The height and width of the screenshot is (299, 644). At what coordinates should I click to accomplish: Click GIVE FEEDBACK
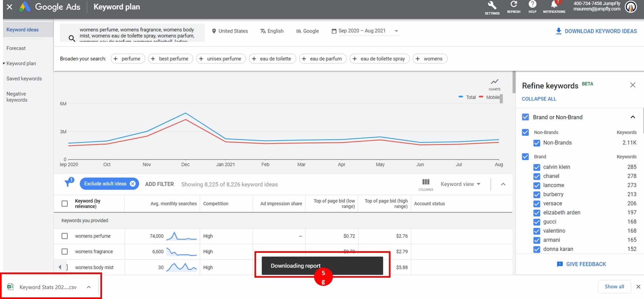click(581, 264)
